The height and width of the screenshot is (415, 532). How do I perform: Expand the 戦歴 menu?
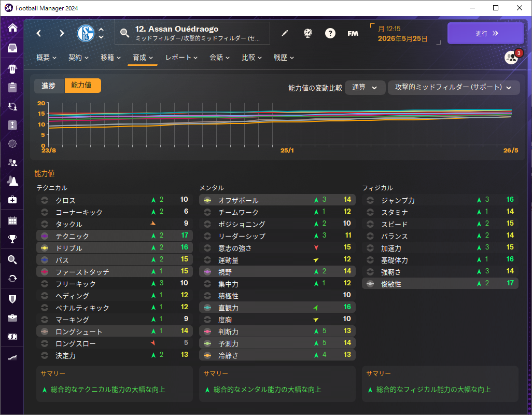[284, 58]
